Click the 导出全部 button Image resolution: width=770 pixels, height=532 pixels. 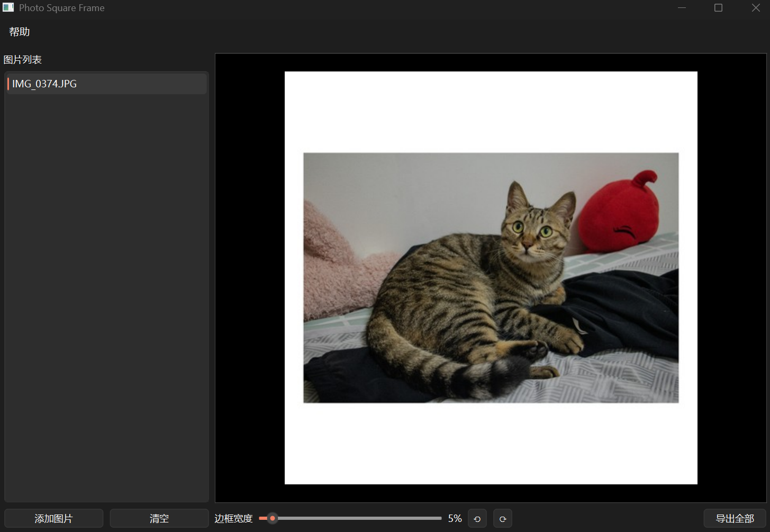[x=735, y=519]
